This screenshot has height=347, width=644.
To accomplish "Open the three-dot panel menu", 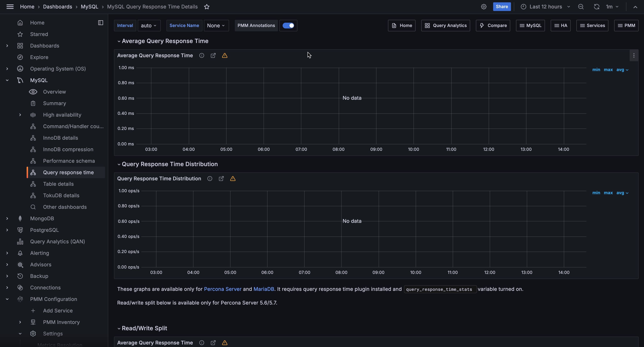I will tap(634, 56).
